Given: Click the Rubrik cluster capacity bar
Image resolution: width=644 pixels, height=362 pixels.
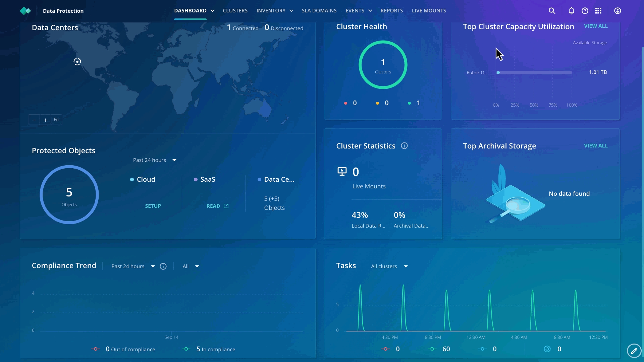Looking at the screenshot, I should 534,73.
